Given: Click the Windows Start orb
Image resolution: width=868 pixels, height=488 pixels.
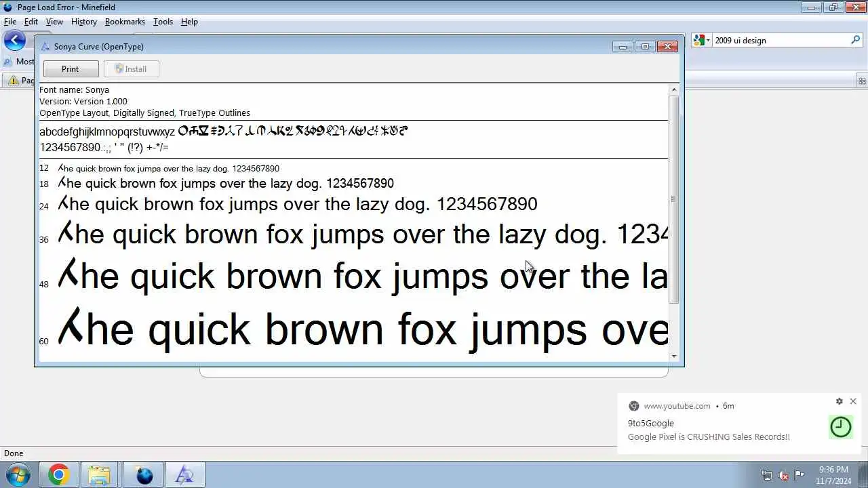Looking at the screenshot, I should click(18, 474).
